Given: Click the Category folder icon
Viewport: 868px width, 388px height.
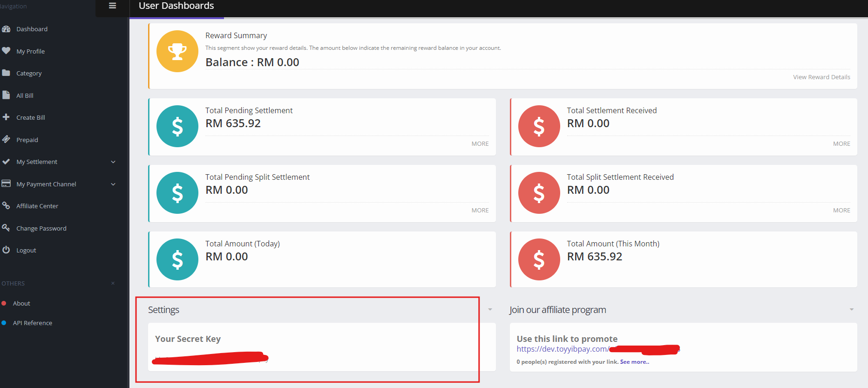Looking at the screenshot, I should coord(6,73).
